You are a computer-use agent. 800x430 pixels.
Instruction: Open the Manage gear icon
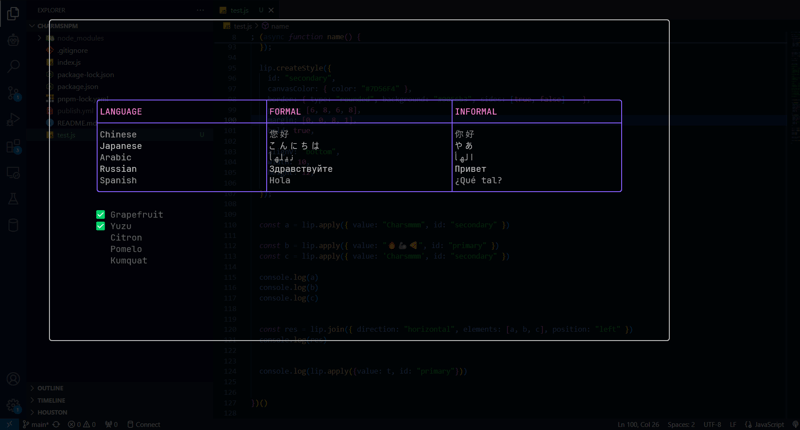(13, 405)
